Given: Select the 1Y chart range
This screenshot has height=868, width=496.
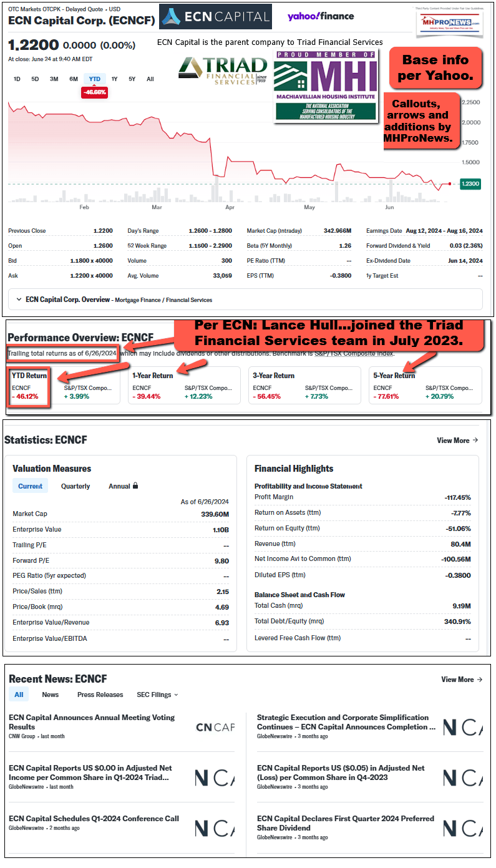Looking at the screenshot, I should [x=114, y=79].
